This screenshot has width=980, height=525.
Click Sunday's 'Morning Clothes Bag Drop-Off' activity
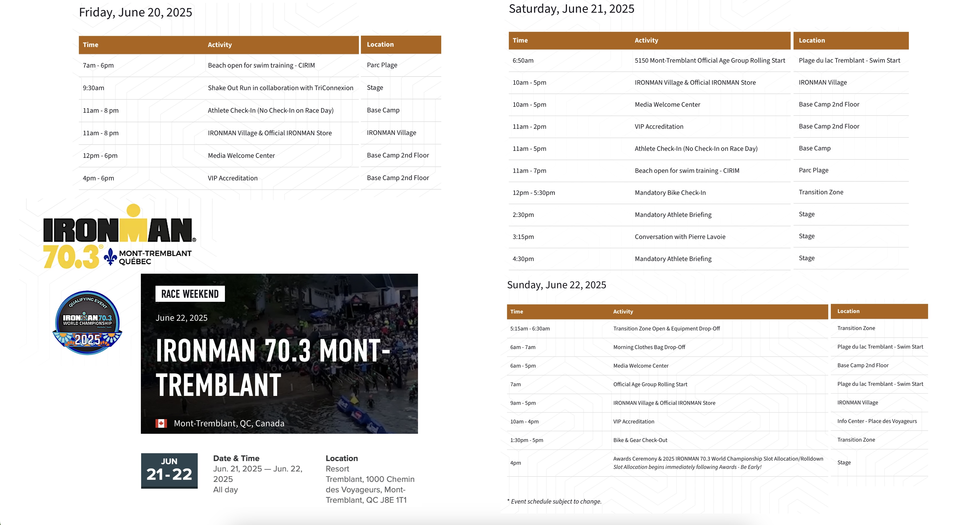pyautogui.click(x=649, y=347)
